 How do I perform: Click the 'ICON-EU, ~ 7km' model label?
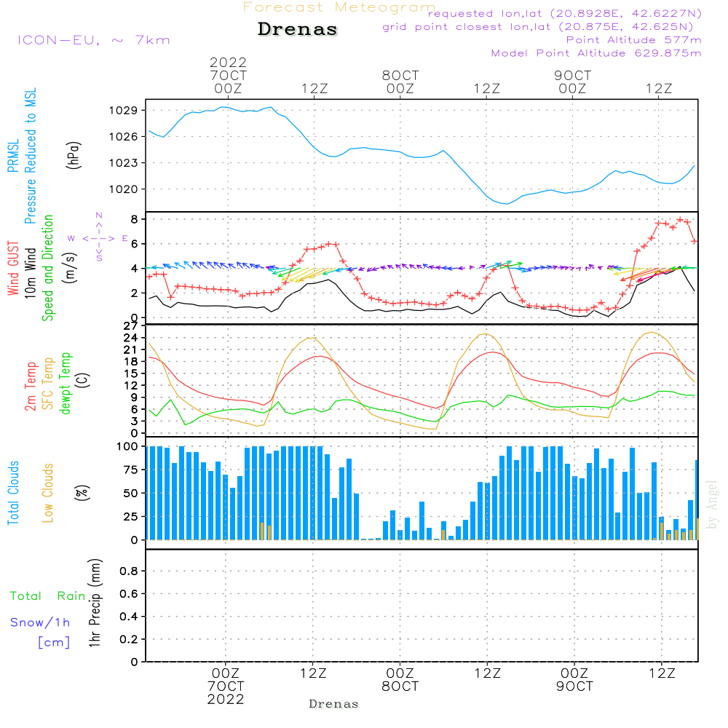pos(94,40)
